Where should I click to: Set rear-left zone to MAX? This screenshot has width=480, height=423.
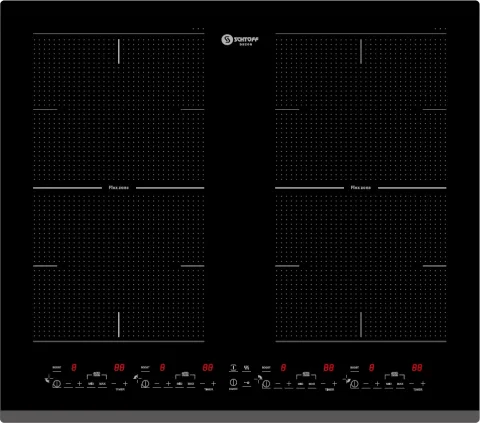[191, 384]
